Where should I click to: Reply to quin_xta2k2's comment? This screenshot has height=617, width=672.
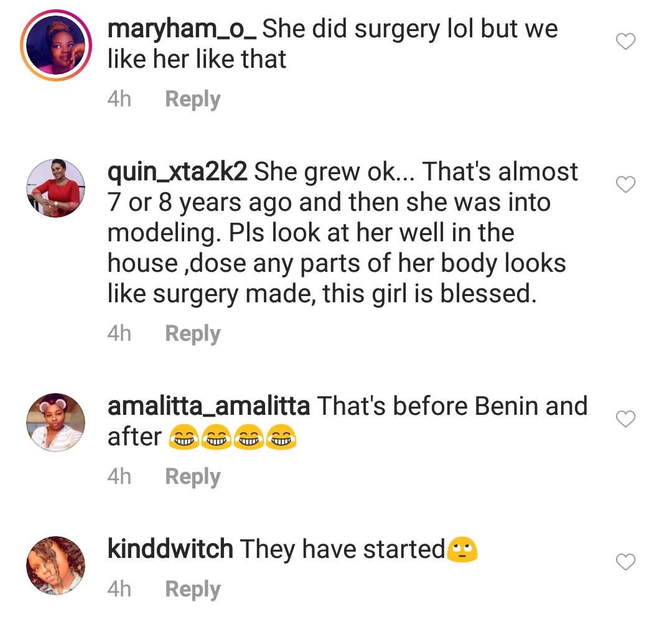coord(193,334)
